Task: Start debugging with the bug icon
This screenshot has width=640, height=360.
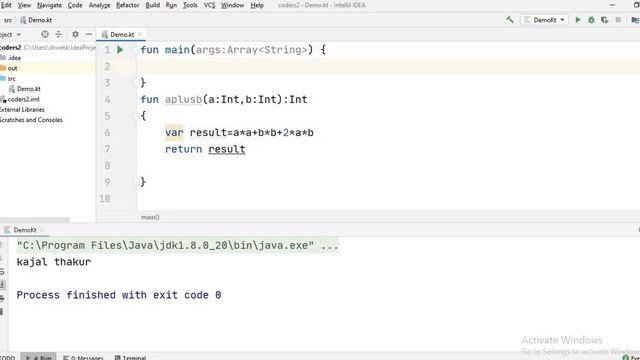Action: pyautogui.click(x=591, y=20)
